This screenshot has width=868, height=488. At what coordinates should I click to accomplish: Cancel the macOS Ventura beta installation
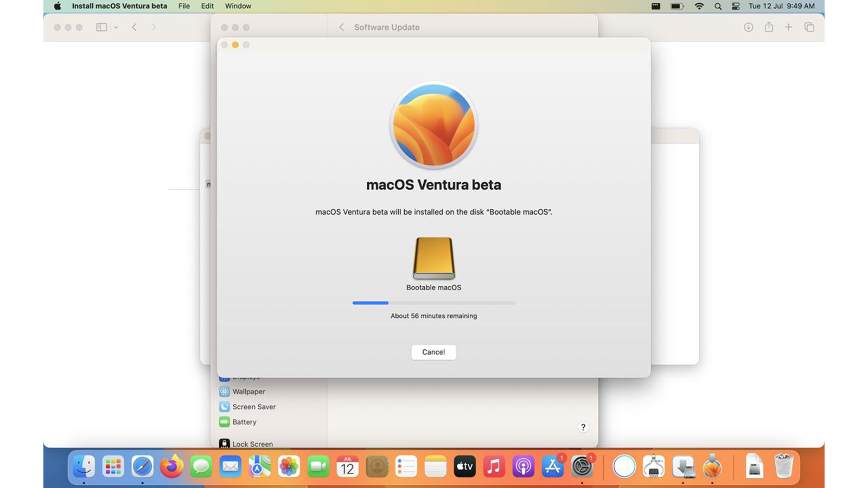[x=433, y=352]
